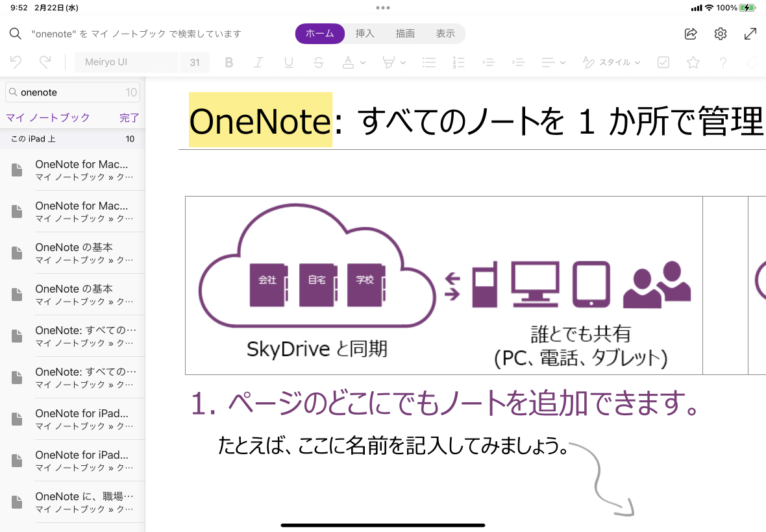Tap the three-dot multitasking menu at top
The height and width of the screenshot is (532, 766).
point(383,8)
